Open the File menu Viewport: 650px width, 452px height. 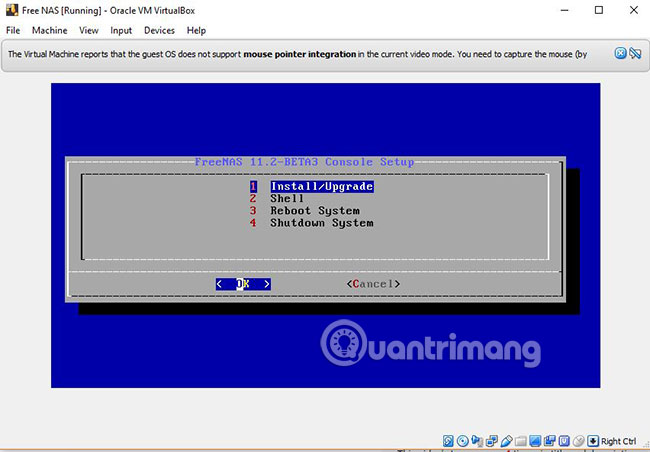[13, 30]
